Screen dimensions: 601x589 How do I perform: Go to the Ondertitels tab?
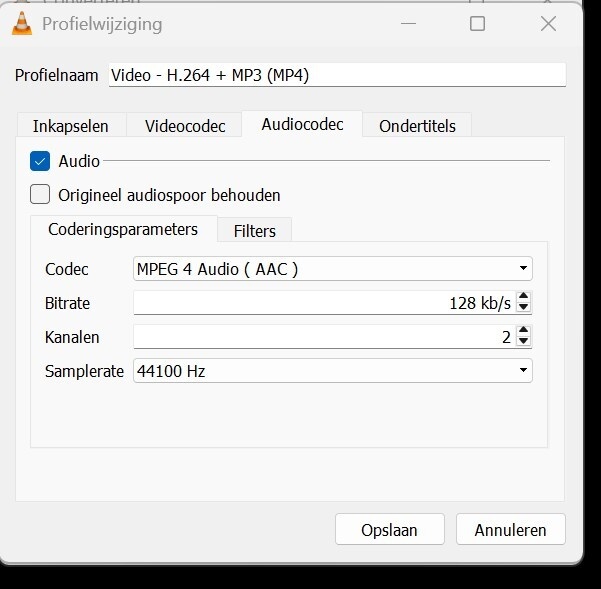point(417,126)
